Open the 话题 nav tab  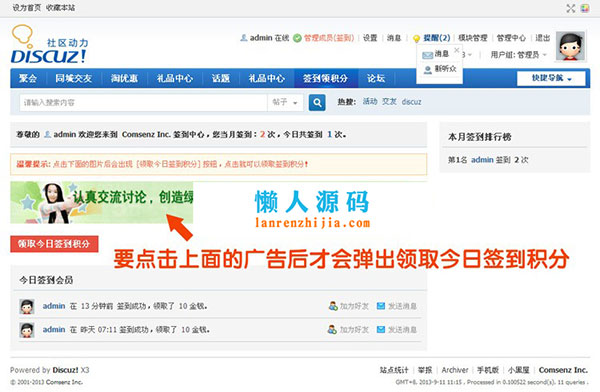click(x=221, y=78)
